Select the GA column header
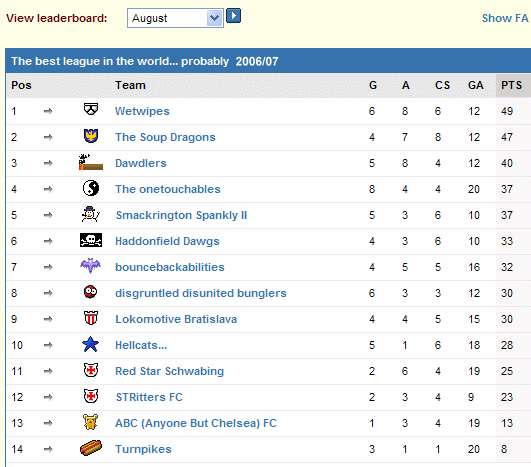Image resolution: width=531 pixels, height=467 pixels. pyautogui.click(x=476, y=85)
